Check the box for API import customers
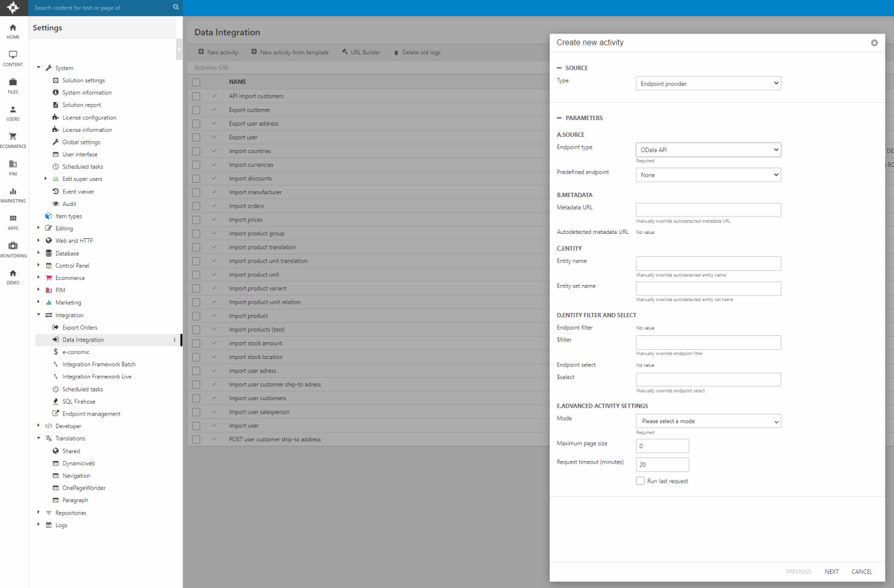 click(196, 96)
